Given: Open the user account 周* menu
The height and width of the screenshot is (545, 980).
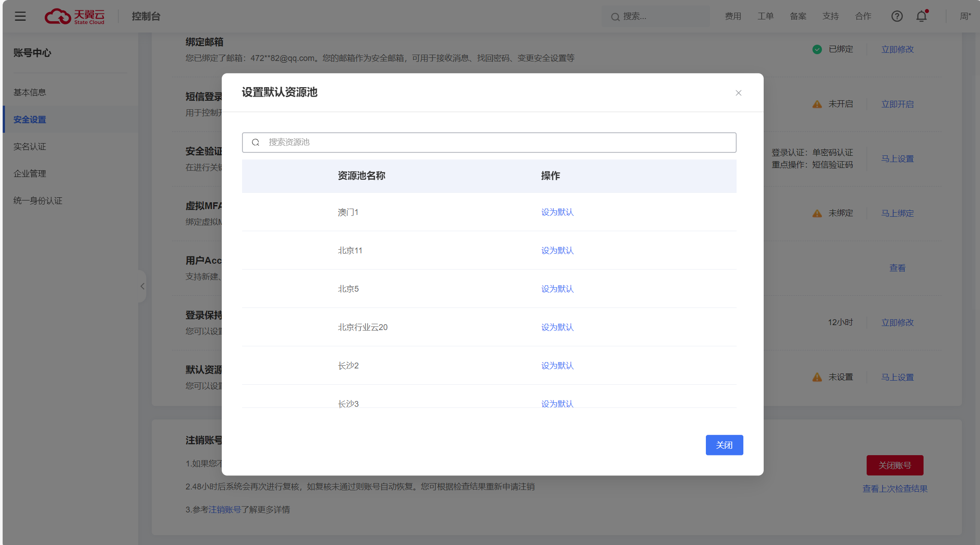Looking at the screenshot, I should click(966, 16).
